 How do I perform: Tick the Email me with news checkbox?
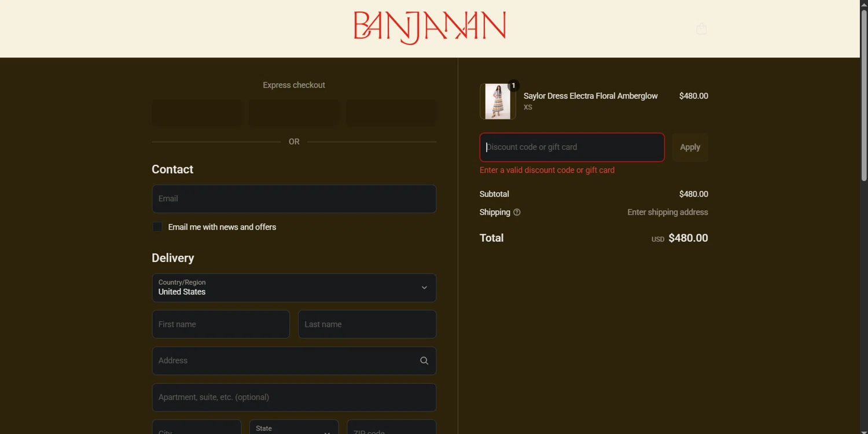[x=157, y=227]
